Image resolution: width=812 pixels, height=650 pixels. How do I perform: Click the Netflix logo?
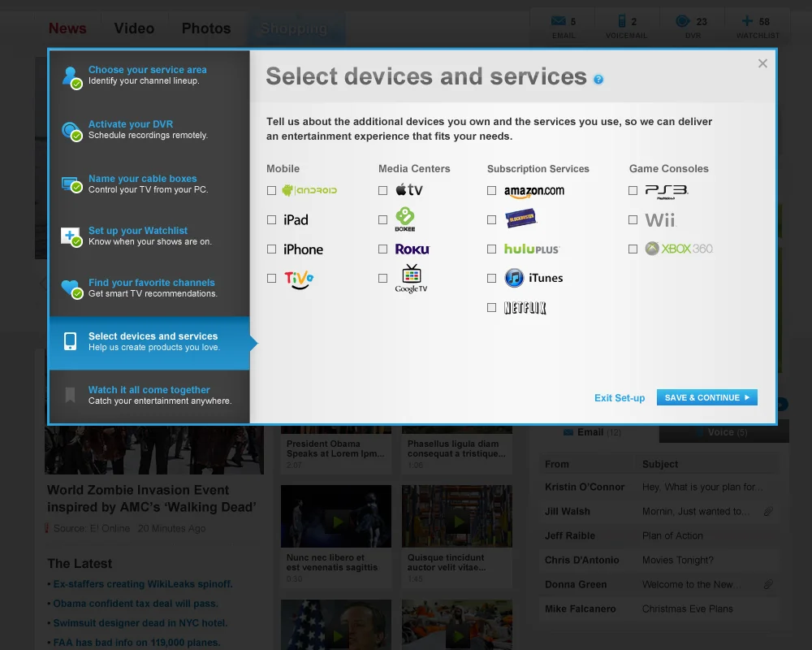coord(525,308)
